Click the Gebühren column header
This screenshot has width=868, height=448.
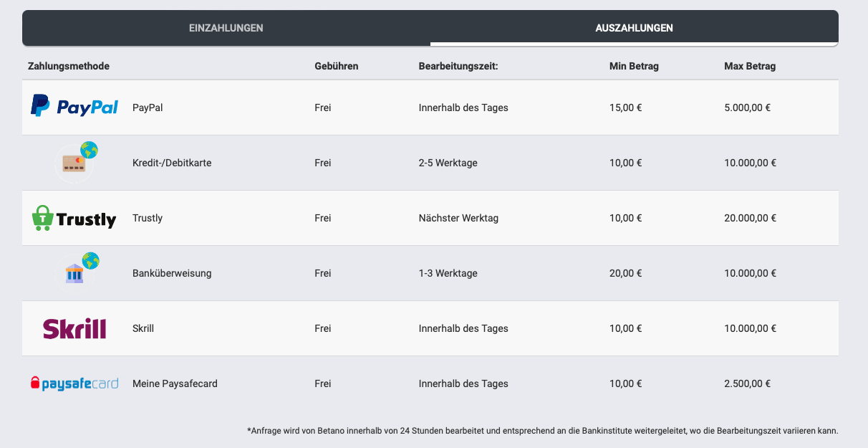point(337,66)
